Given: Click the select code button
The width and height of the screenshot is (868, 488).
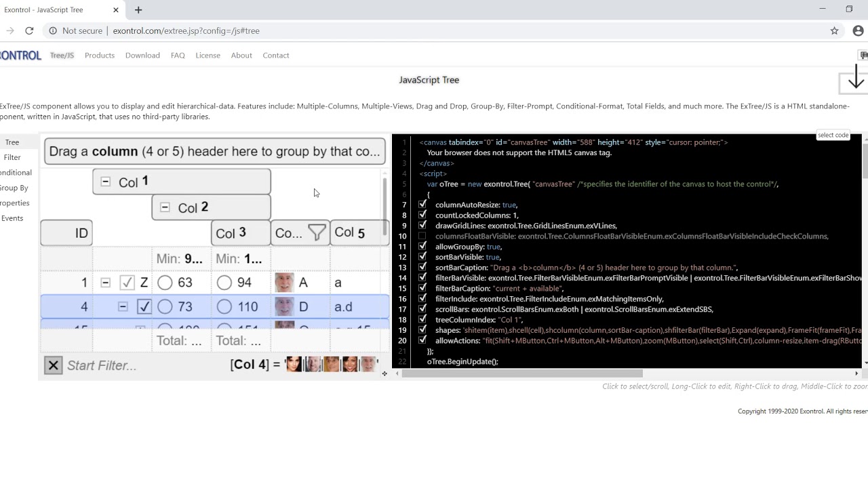Looking at the screenshot, I should [x=833, y=135].
